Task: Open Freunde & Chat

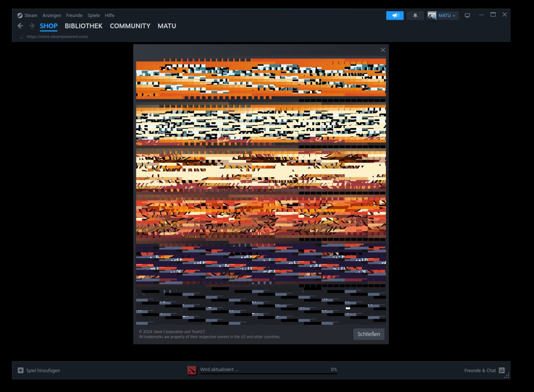Action: [480, 370]
